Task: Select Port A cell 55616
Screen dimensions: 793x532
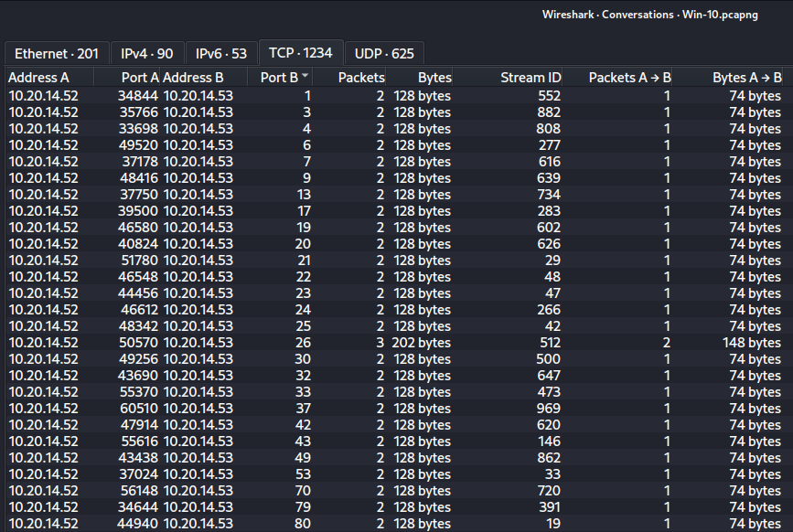Action: pyautogui.click(x=139, y=442)
